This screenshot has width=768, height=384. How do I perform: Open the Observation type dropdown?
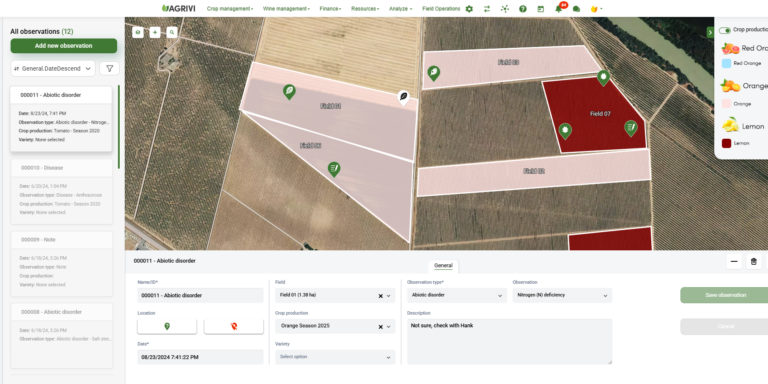click(x=457, y=295)
